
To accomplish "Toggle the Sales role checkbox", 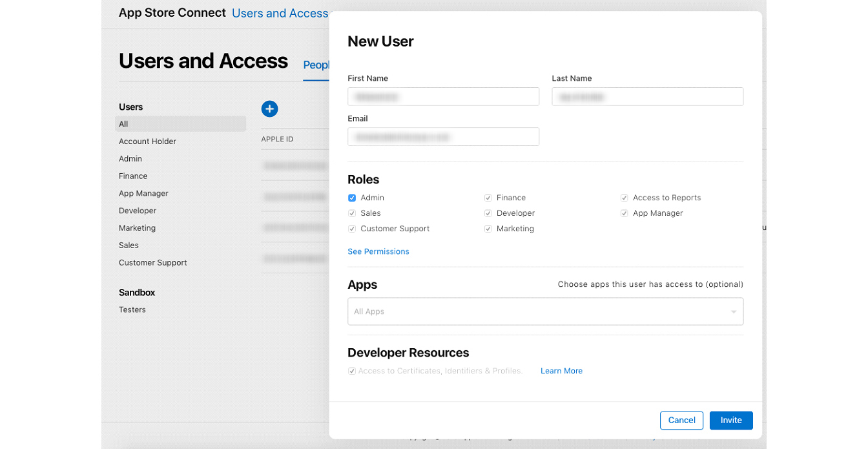I will coord(352,213).
